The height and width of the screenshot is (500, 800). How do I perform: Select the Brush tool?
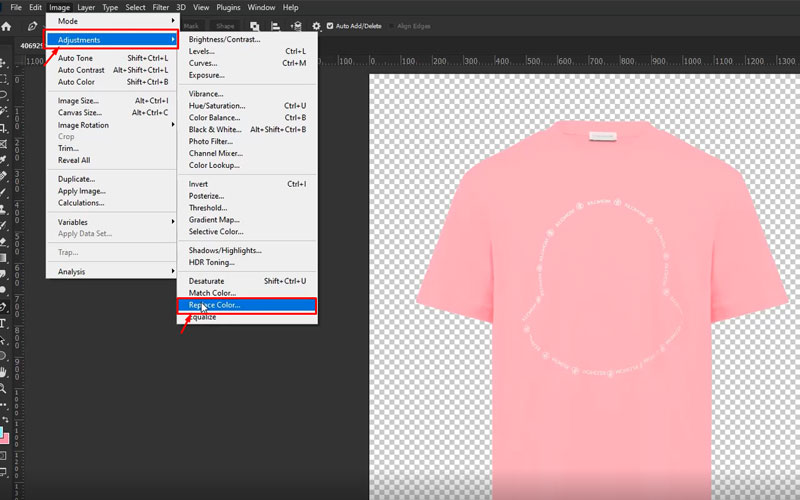pyautogui.click(x=3, y=192)
